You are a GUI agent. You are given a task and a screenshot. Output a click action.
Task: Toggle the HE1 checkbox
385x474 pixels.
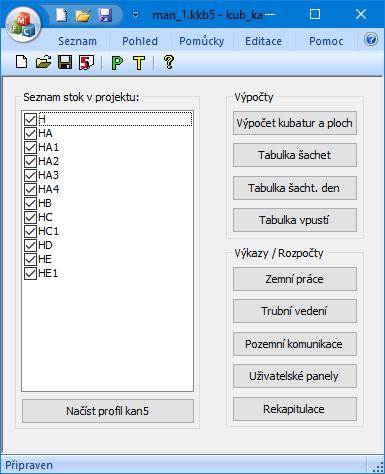[30, 273]
